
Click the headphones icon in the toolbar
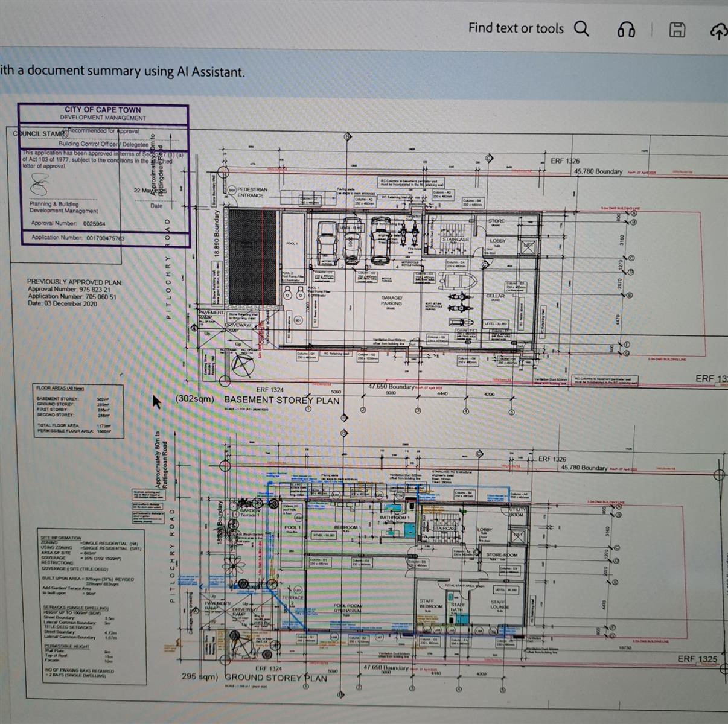pos(626,29)
